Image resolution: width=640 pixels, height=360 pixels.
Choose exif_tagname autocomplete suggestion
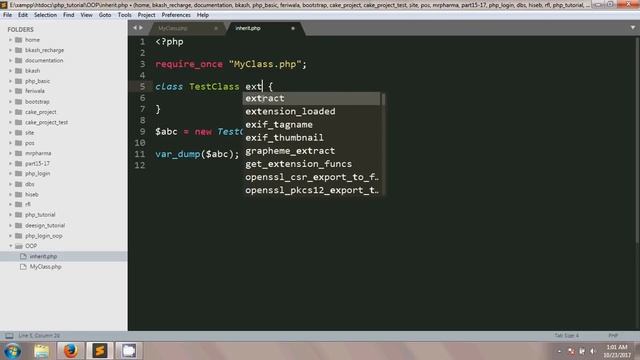click(311, 124)
